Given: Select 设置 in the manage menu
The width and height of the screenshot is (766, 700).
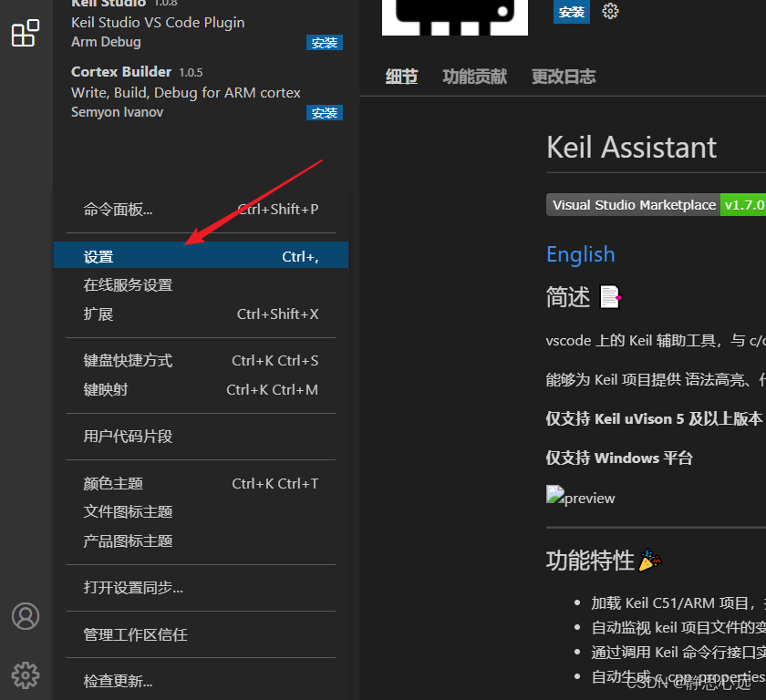Looking at the screenshot, I should click(201, 255).
